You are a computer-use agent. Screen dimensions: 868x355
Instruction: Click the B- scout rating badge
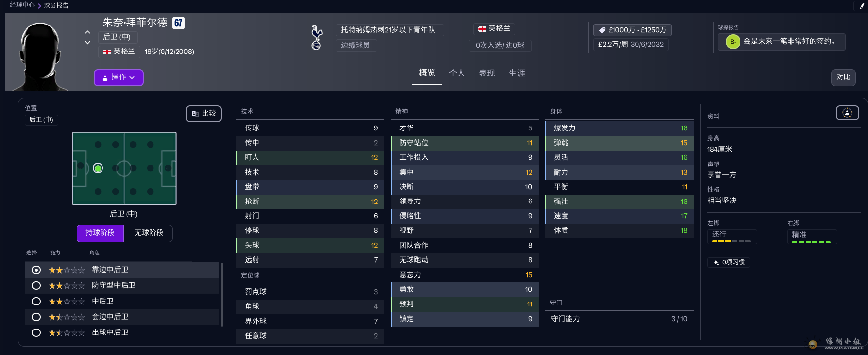[x=733, y=42]
